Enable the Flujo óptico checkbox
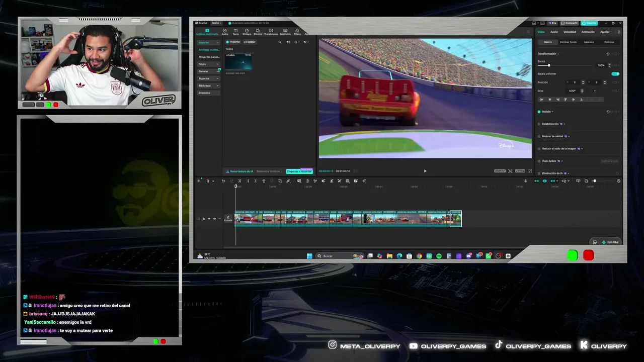Screen dimensions: 644x362 tap(539, 161)
